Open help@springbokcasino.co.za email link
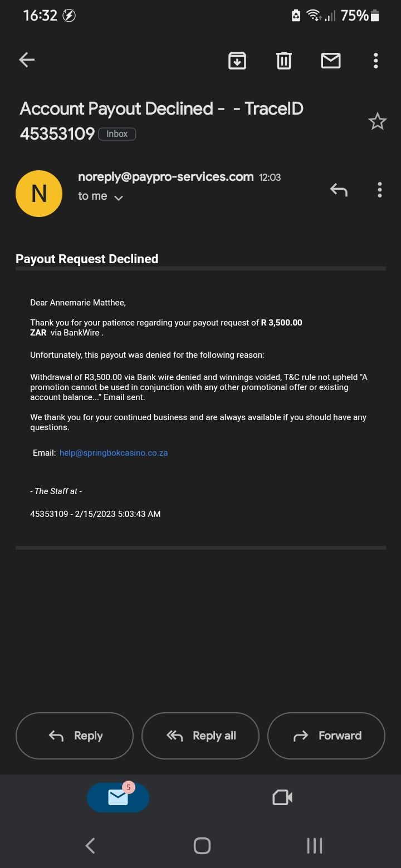The height and width of the screenshot is (868, 401). (114, 453)
